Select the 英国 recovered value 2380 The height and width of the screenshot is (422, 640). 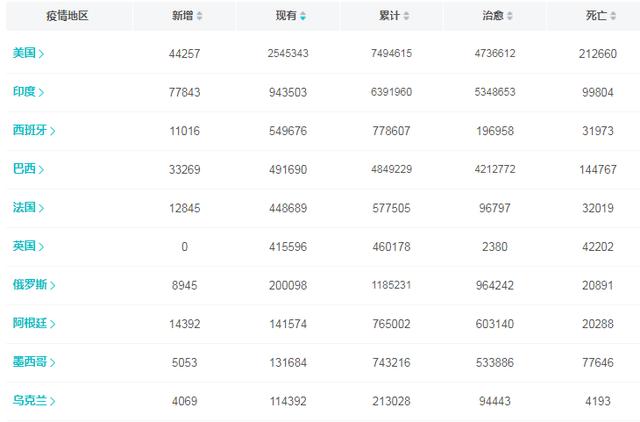tap(495, 247)
